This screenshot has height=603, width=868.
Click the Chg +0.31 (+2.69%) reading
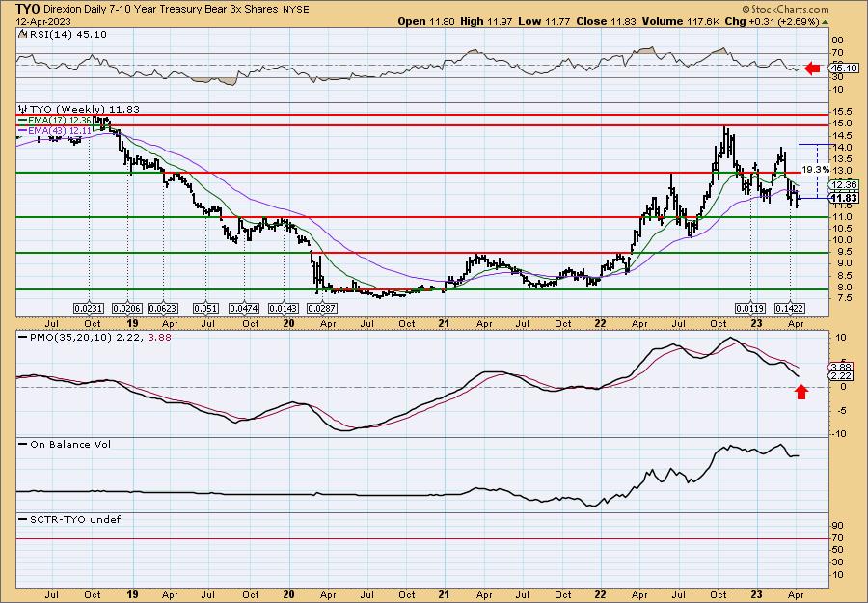[772, 21]
